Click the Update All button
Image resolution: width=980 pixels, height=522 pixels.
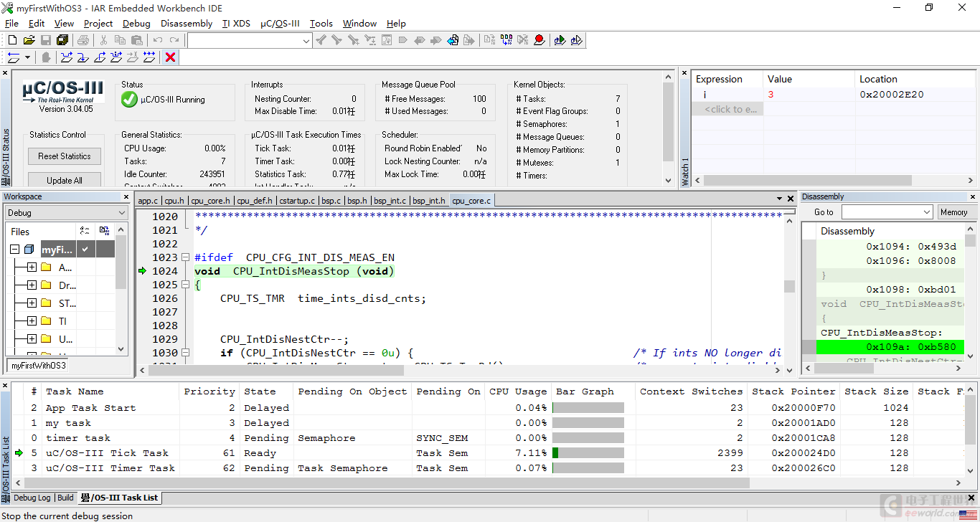coord(65,180)
